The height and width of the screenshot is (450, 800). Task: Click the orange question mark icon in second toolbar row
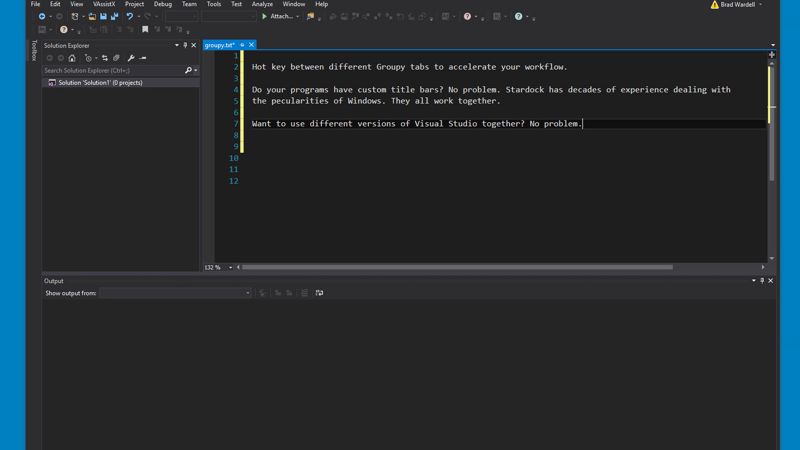(64, 30)
